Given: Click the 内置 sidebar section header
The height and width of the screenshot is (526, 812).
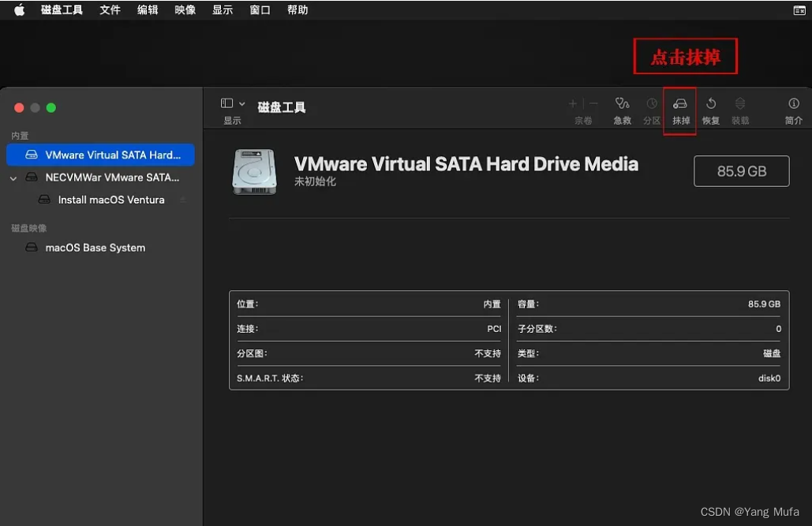Looking at the screenshot, I should (20, 136).
